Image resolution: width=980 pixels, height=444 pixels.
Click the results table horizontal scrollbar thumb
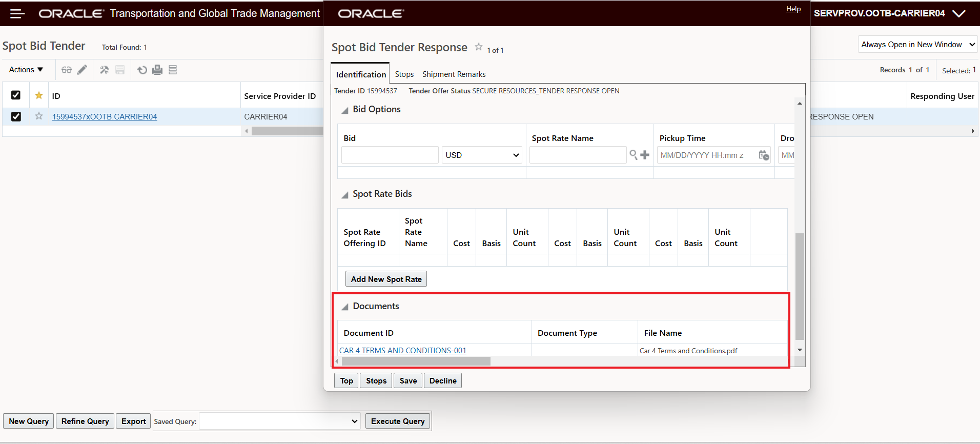287,131
